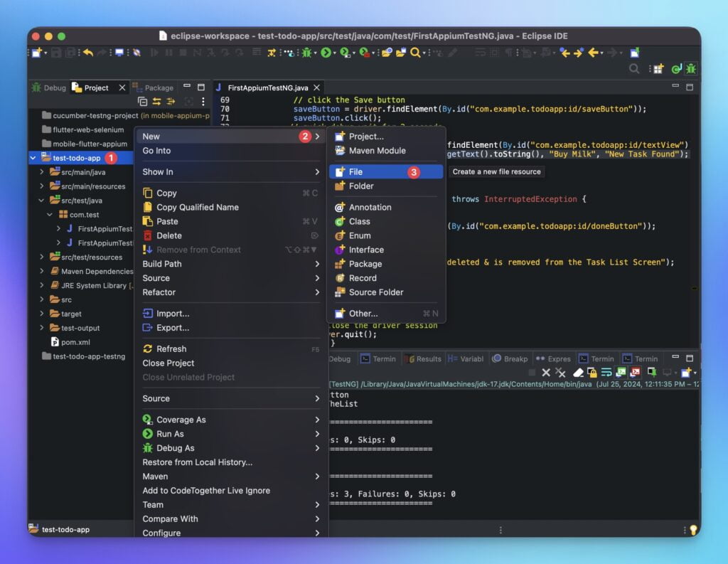Open the Project Explorer filter icon
Viewport: 728px width, 564px height.
tap(171, 101)
